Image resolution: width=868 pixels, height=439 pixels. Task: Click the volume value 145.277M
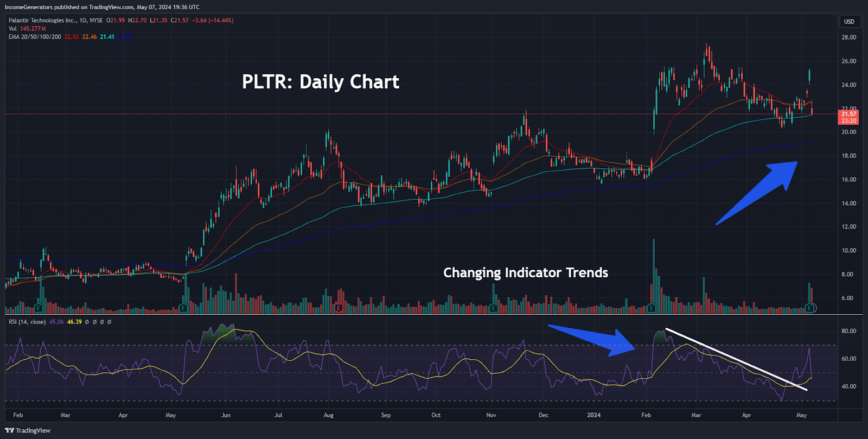[x=33, y=29]
